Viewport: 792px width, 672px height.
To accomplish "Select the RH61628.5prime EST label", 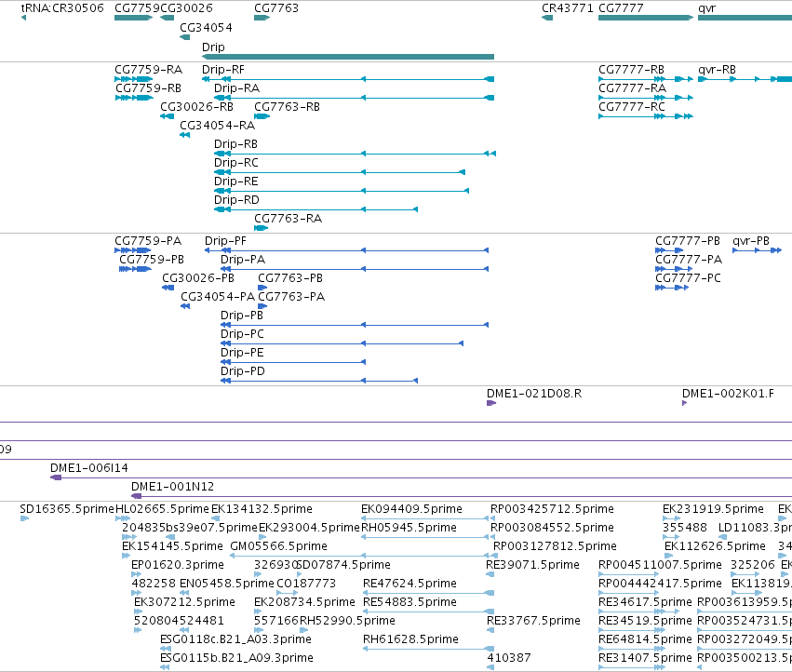I will (x=410, y=639).
